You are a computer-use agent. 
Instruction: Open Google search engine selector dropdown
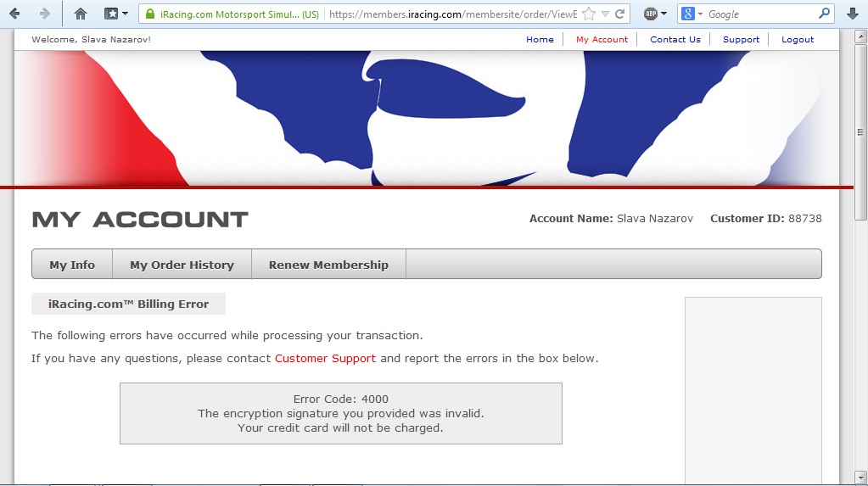[692, 14]
